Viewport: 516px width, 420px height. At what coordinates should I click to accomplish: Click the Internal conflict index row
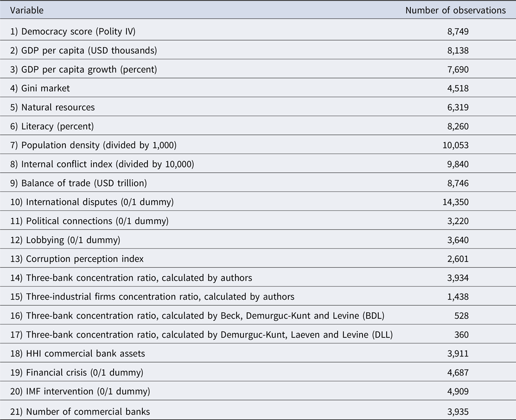[x=258, y=164]
